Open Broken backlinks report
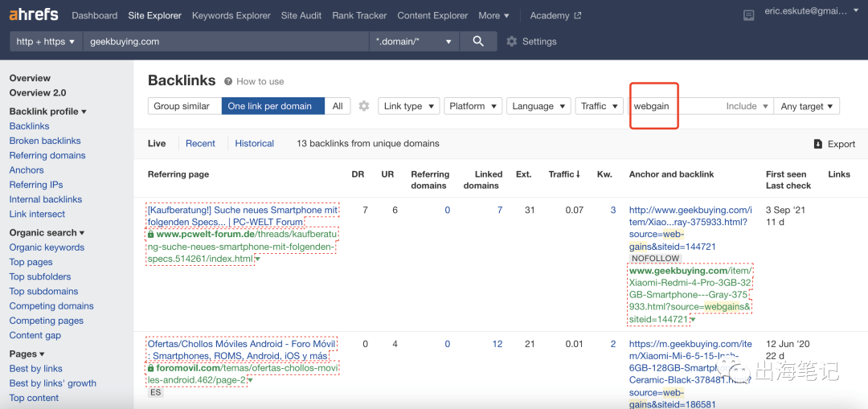This screenshot has width=868, height=409. point(45,141)
